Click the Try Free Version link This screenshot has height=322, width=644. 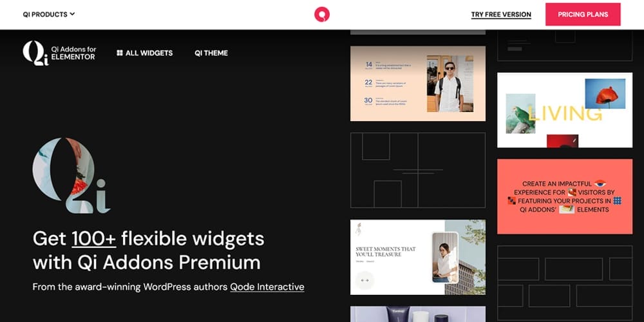coord(501,14)
